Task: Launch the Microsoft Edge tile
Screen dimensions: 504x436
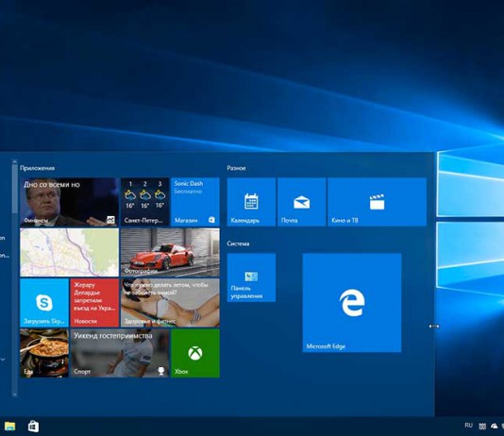Action: (x=352, y=303)
